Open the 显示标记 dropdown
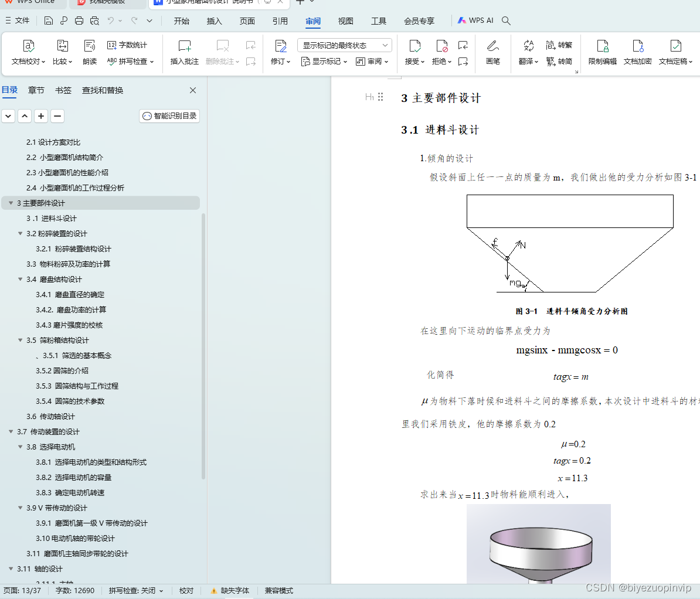700x599 pixels. pyautogui.click(x=324, y=61)
